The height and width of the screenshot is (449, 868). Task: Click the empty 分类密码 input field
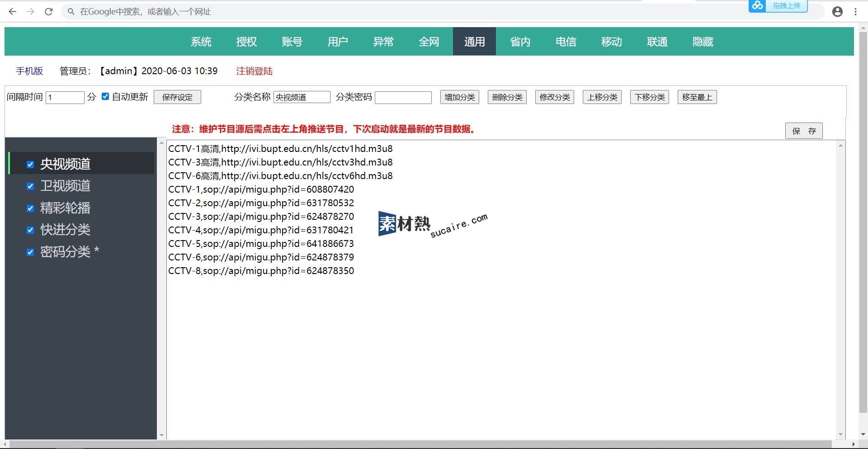click(x=403, y=97)
